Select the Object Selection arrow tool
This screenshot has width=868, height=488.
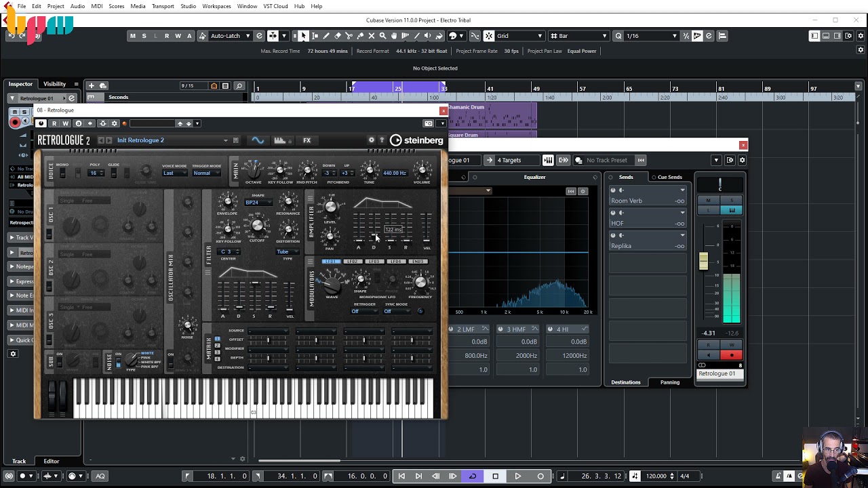pyautogui.click(x=303, y=36)
